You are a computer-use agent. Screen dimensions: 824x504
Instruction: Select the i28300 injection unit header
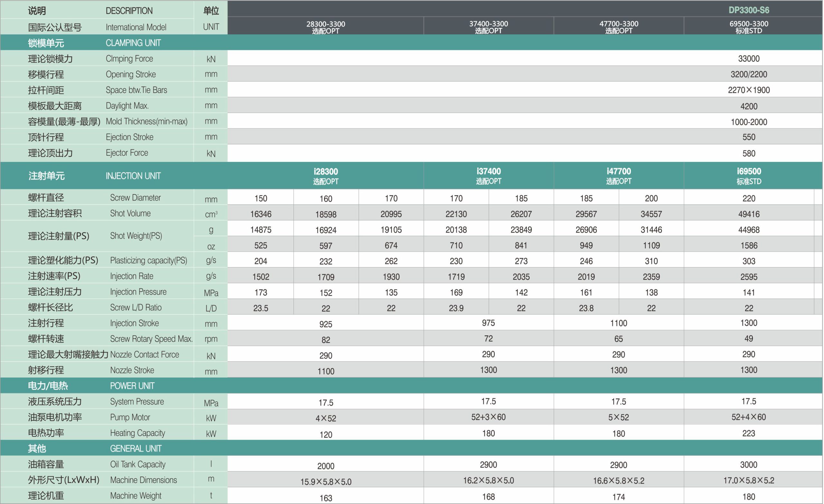326,176
